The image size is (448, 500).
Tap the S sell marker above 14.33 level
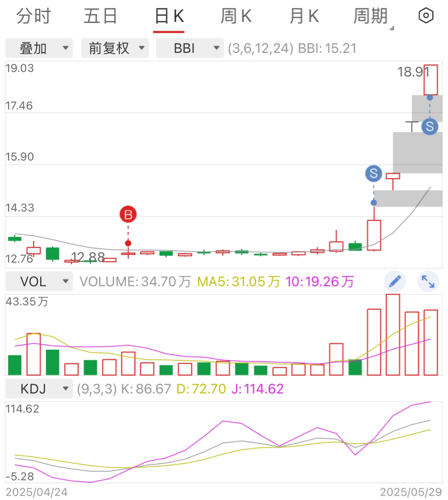[x=373, y=173]
